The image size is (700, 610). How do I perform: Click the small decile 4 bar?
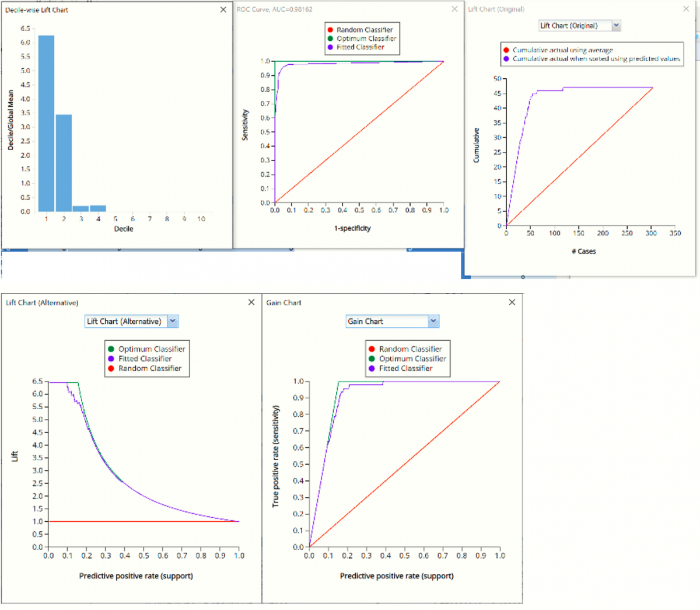(98, 208)
